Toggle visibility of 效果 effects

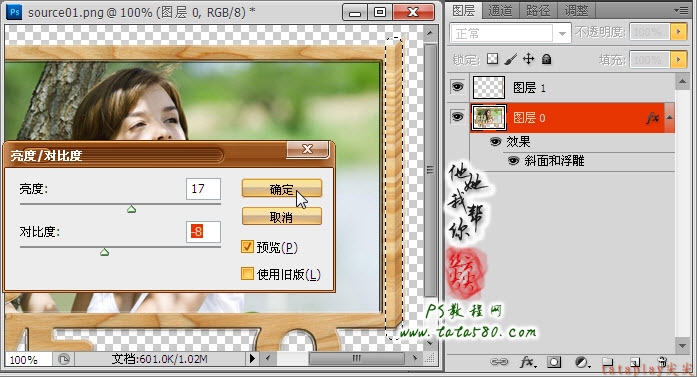pos(496,142)
